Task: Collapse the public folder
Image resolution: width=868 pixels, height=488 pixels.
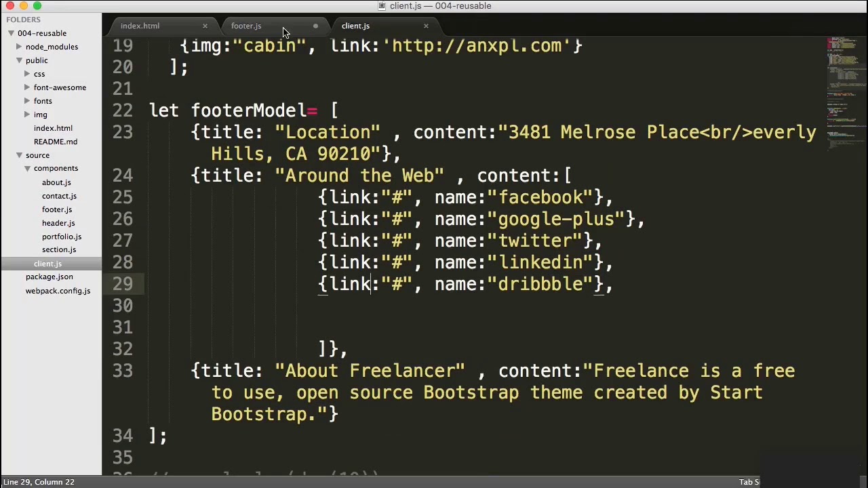Action: (19, 60)
